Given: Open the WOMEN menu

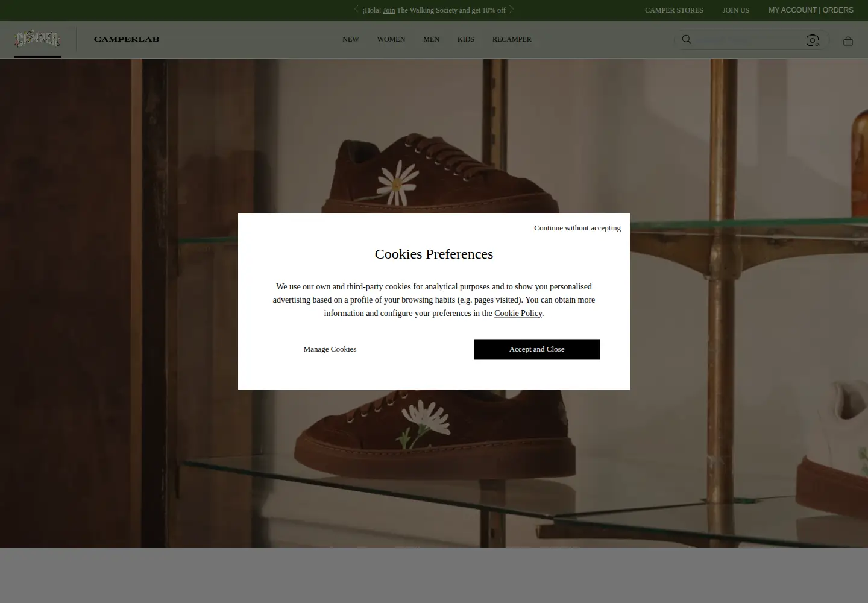Looking at the screenshot, I should pos(391,39).
